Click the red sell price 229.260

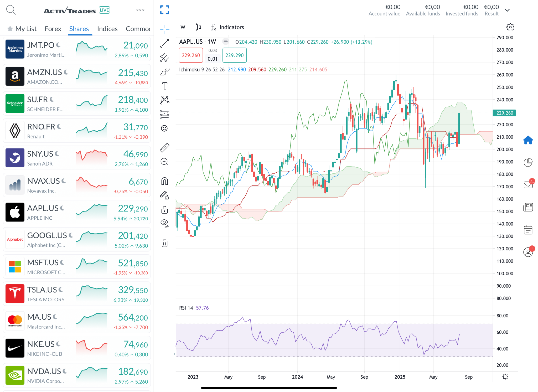pyautogui.click(x=191, y=55)
